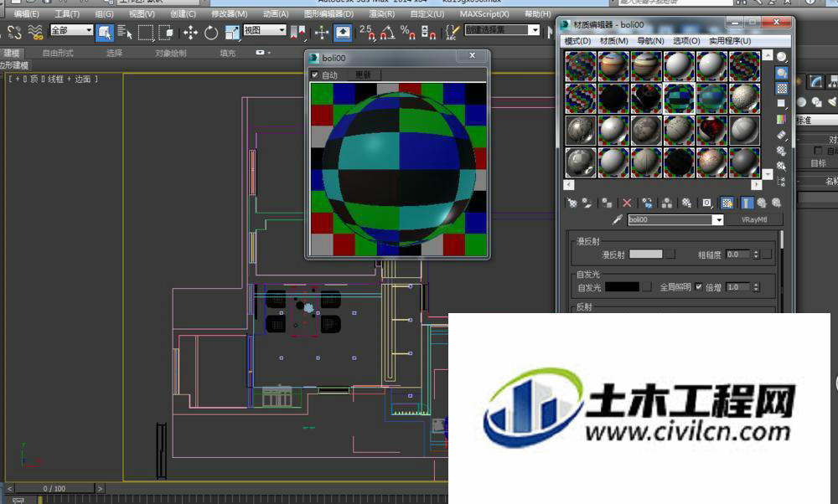Pick material from object with eyedropper
The image size is (838, 504).
618,219
